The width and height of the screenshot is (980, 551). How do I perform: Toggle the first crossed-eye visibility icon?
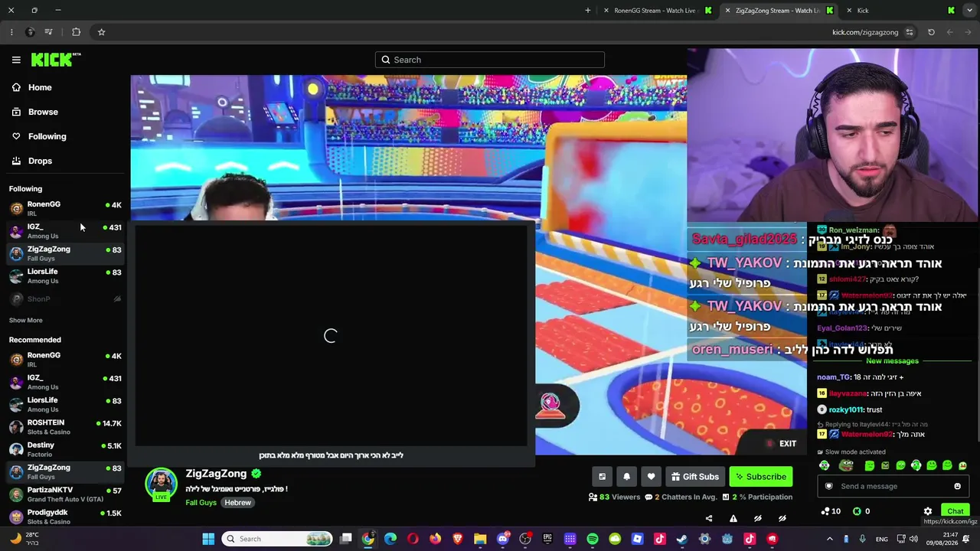click(x=758, y=519)
